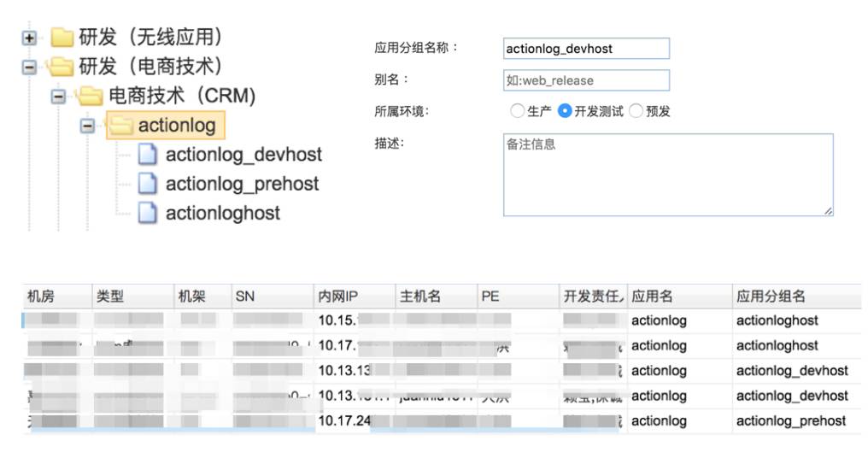Sort by the 应用名 column header
This screenshot has height=464, width=868.
tap(680, 297)
